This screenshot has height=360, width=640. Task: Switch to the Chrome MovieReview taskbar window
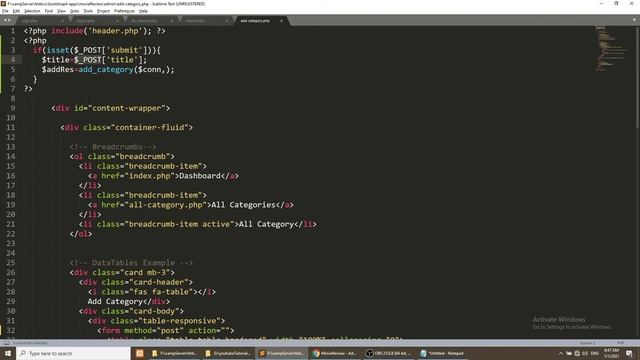pyautogui.click(x=335, y=353)
